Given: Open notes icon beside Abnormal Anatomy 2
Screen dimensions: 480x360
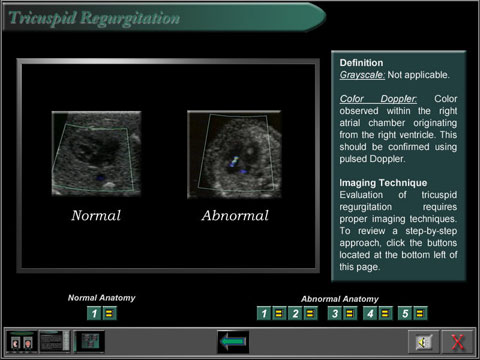Looking at the screenshot, I should (x=311, y=313).
